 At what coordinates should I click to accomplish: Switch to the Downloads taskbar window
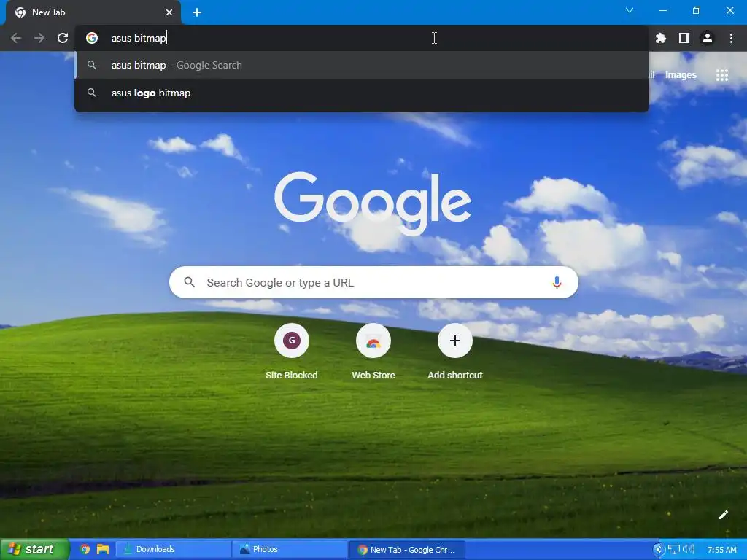tap(172, 549)
